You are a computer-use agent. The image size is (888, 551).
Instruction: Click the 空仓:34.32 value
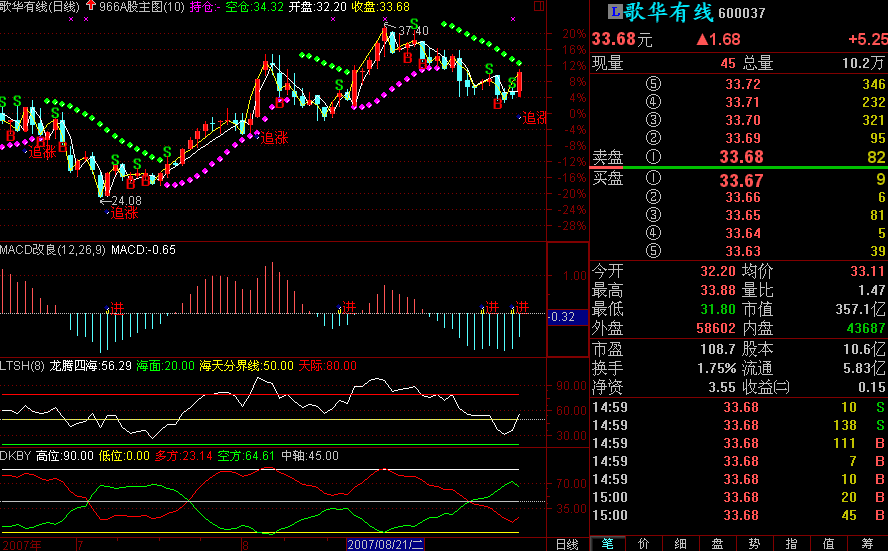254,7
